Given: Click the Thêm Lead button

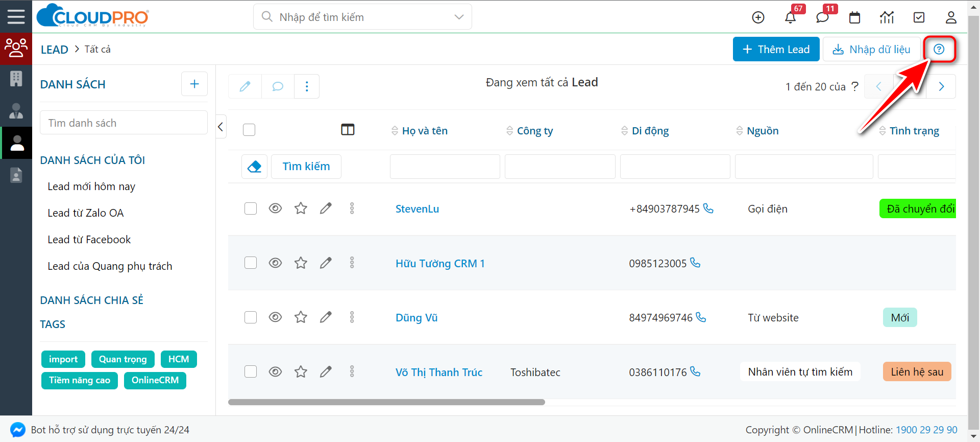Looking at the screenshot, I should coord(776,49).
